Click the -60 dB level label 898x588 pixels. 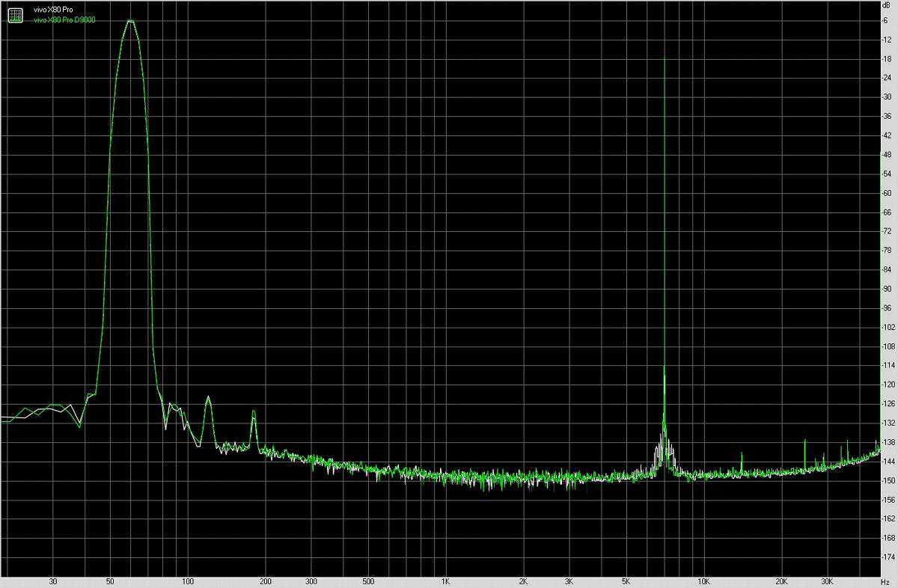[886, 193]
